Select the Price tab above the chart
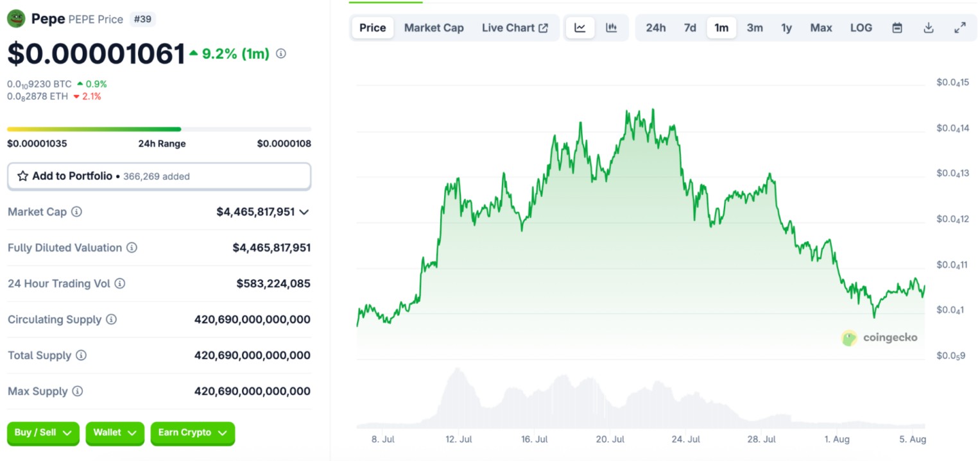 pos(372,28)
